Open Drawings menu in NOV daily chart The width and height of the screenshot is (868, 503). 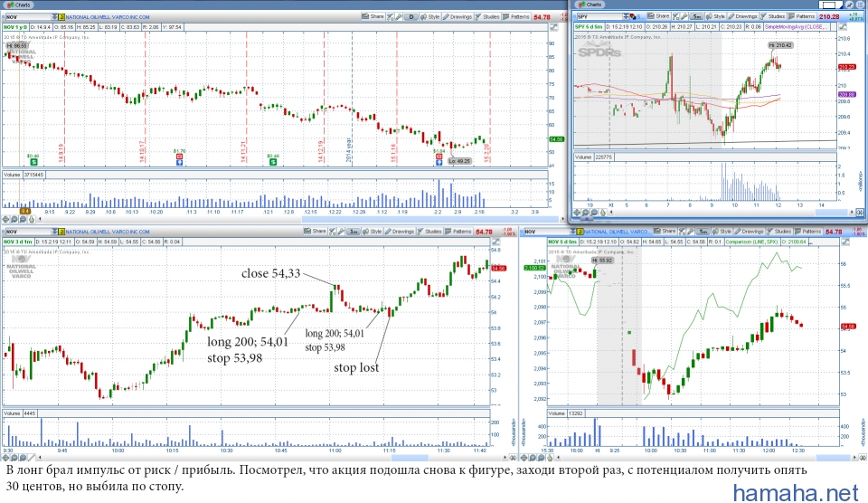click(458, 16)
